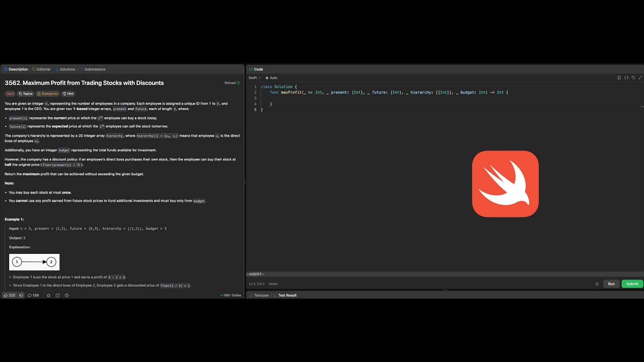
Task: Click the example 1 hierarchy diagram image
Action: tap(34, 262)
